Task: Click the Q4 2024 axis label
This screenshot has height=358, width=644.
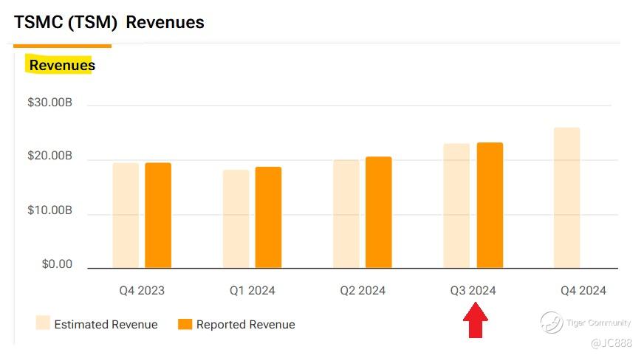Action: pyautogui.click(x=583, y=291)
